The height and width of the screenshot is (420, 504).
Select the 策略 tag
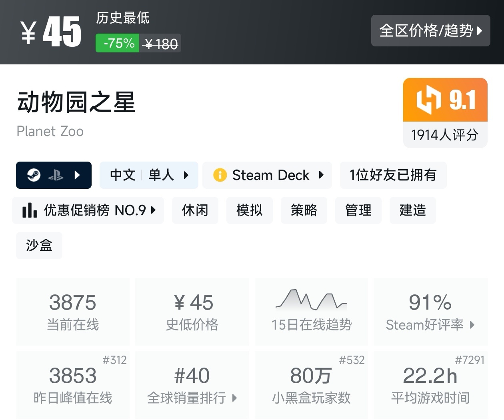(x=304, y=210)
